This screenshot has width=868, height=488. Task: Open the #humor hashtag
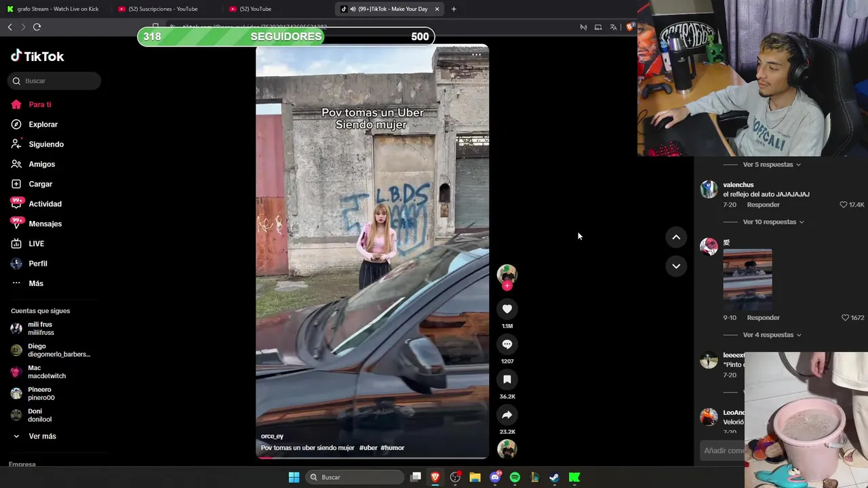[393, 448]
